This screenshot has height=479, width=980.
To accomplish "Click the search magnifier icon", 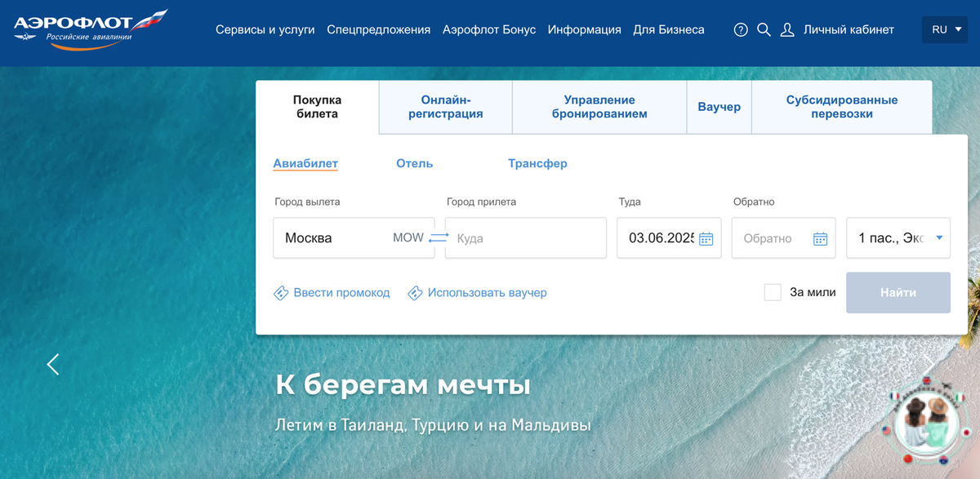I will coord(764,29).
